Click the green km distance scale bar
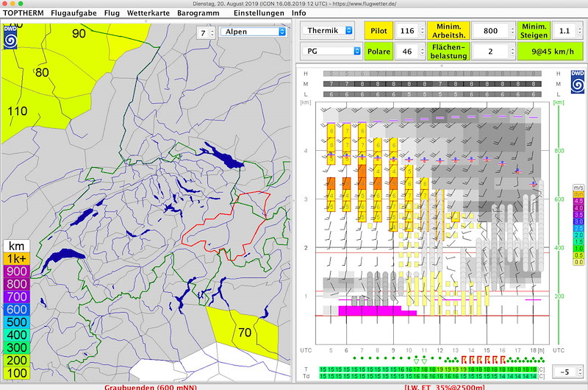 click(x=559, y=224)
